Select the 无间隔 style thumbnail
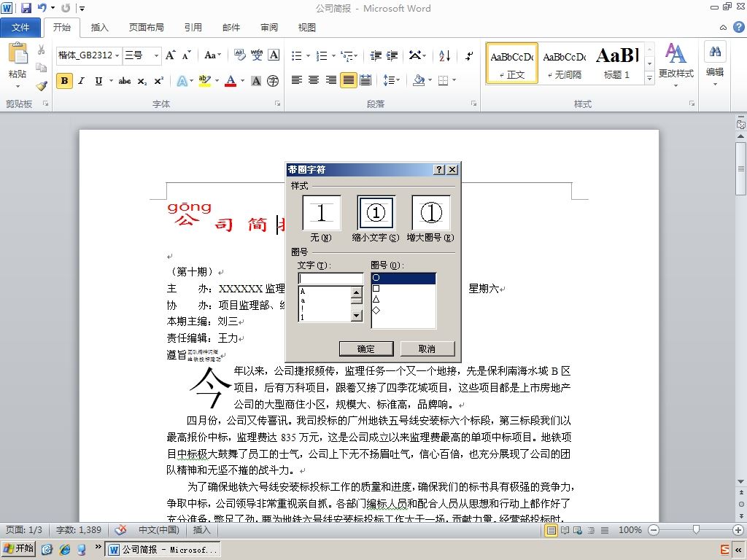 pos(565,64)
